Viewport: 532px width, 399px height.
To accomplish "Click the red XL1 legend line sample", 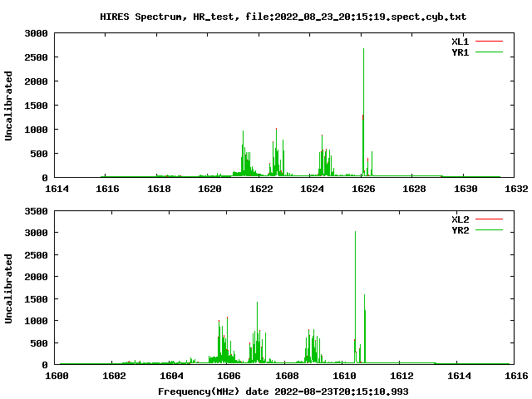I will [489, 42].
